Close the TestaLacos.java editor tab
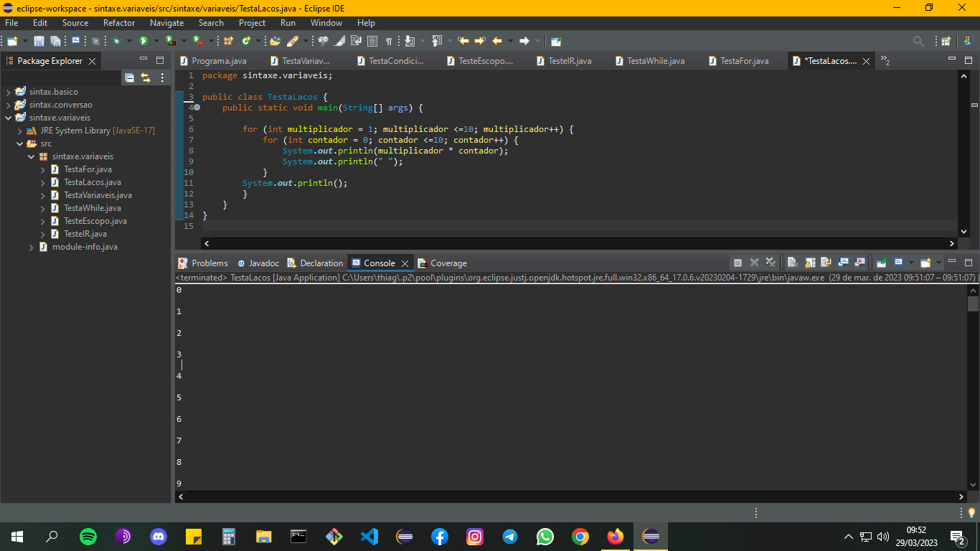This screenshot has height=551, width=980. 866,62
